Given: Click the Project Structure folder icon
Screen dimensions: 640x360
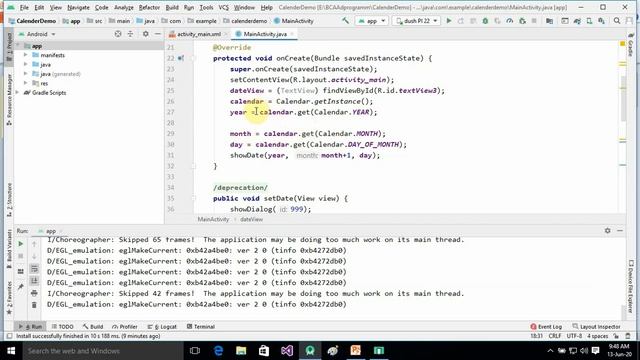Looking at the screenshot, I should coord(549,21).
